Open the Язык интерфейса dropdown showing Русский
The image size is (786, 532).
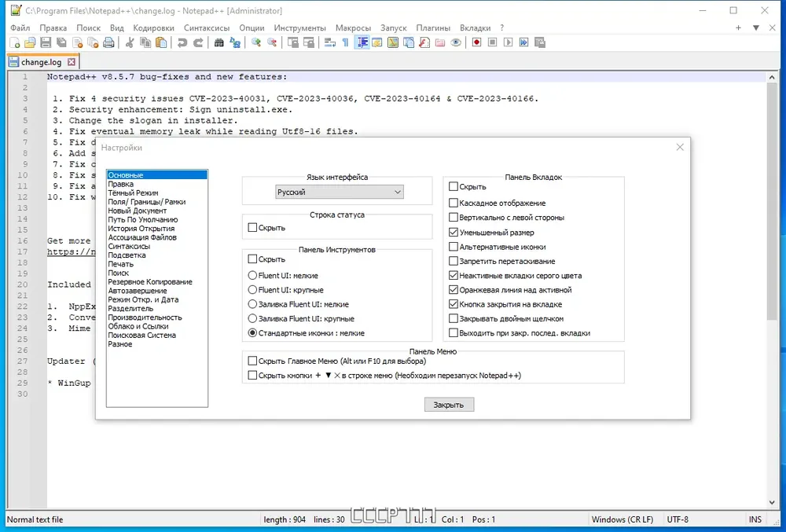[340, 192]
